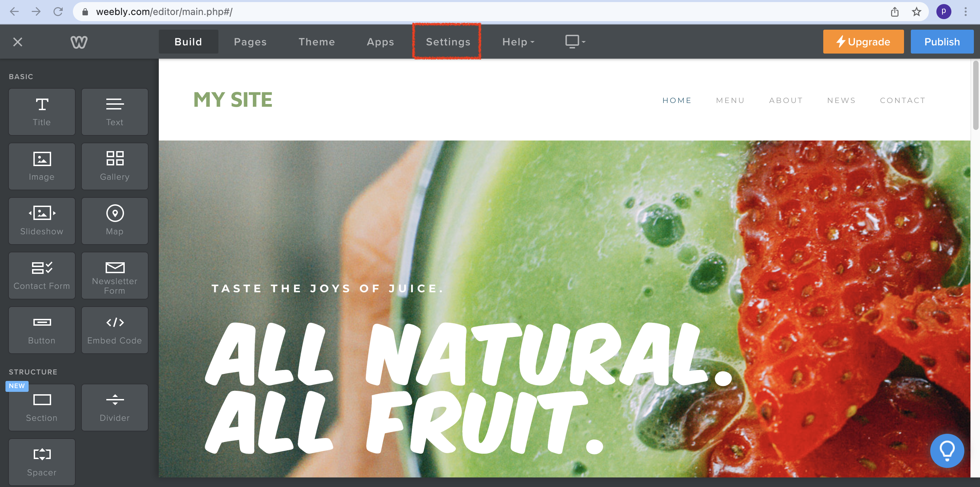Open the Pages tab
980x487 pixels.
pyautogui.click(x=250, y=42)
